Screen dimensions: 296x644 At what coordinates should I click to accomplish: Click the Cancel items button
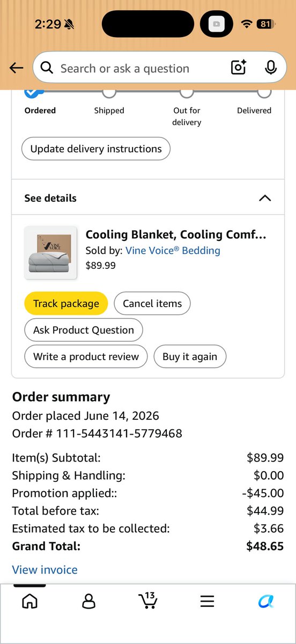pyautogui.click(x=152, y=303)
